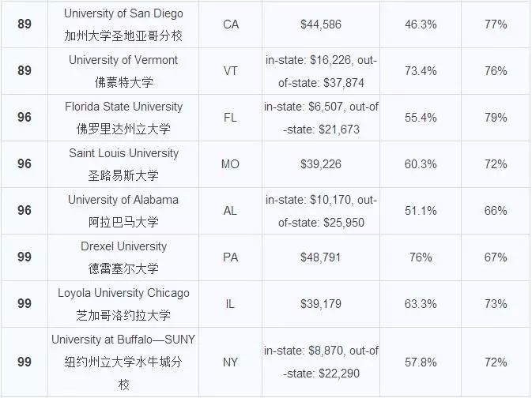Select the Drexel University cell

(x=123, y=257)
